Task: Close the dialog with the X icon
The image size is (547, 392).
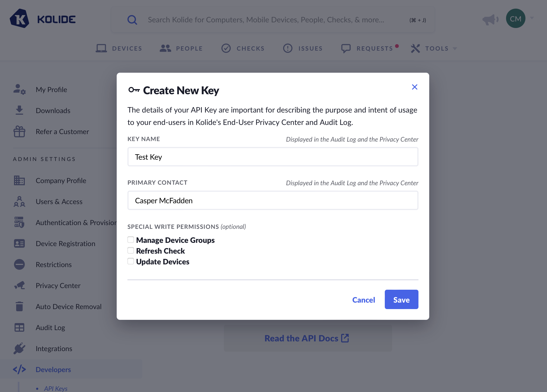Action: (x=414, y=87)
